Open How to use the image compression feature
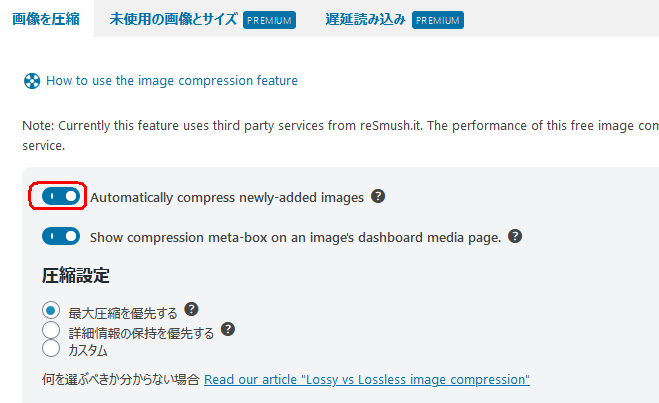The height and width of the screenshot is (403, 659). coord(172,80)
